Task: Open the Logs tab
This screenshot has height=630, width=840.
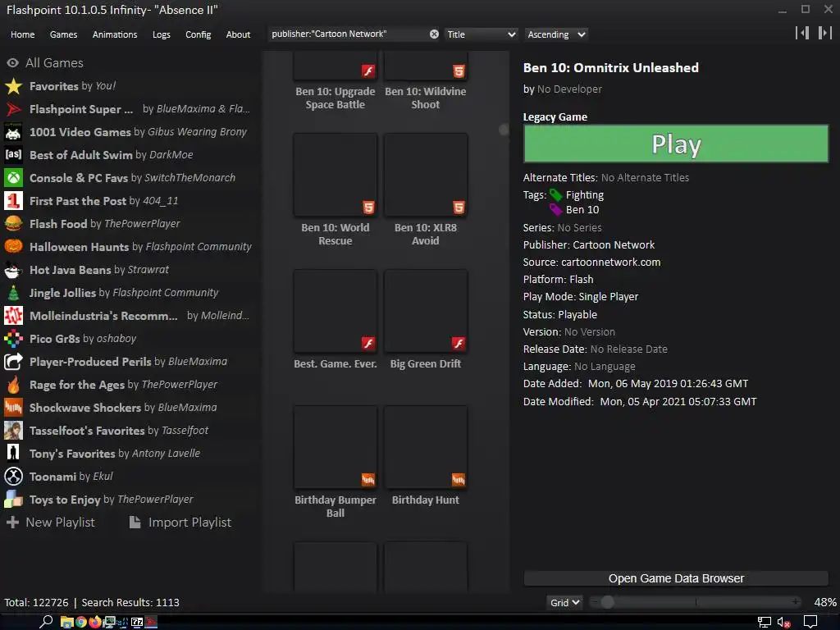Action: 162,34
